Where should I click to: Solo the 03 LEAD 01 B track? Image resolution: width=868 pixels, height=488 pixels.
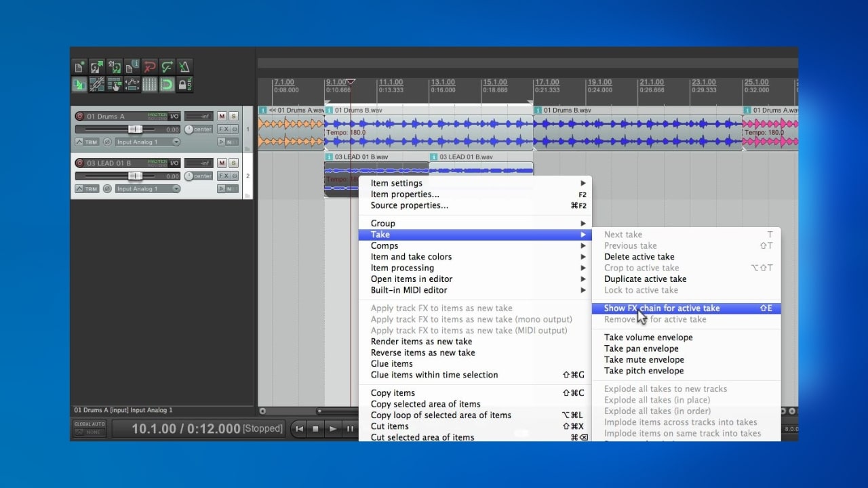233,163
